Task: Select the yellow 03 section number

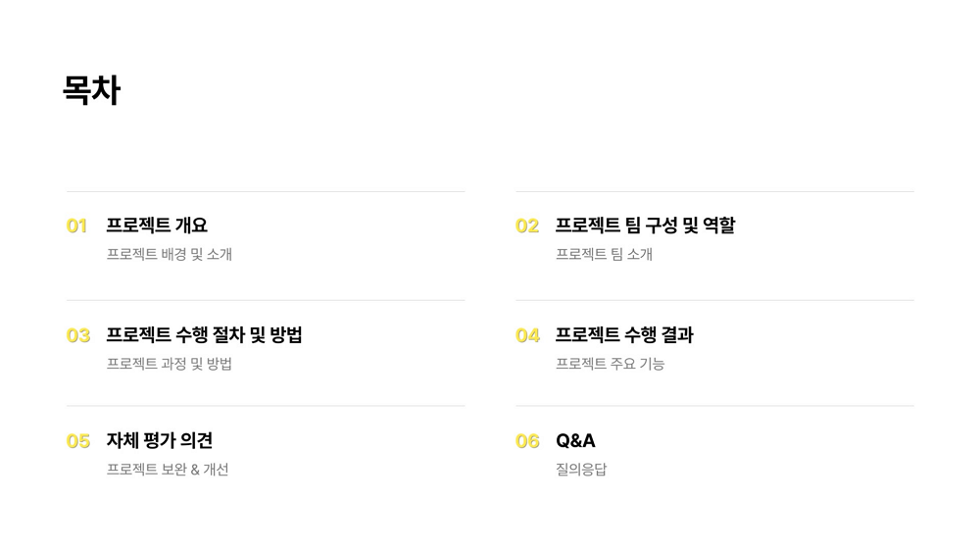Action: 78,335
